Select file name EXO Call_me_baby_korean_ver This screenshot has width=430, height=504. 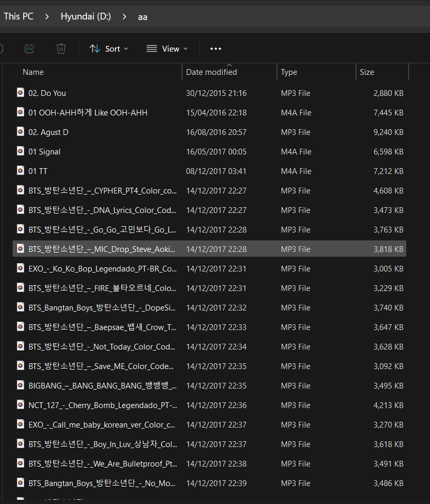102,425
